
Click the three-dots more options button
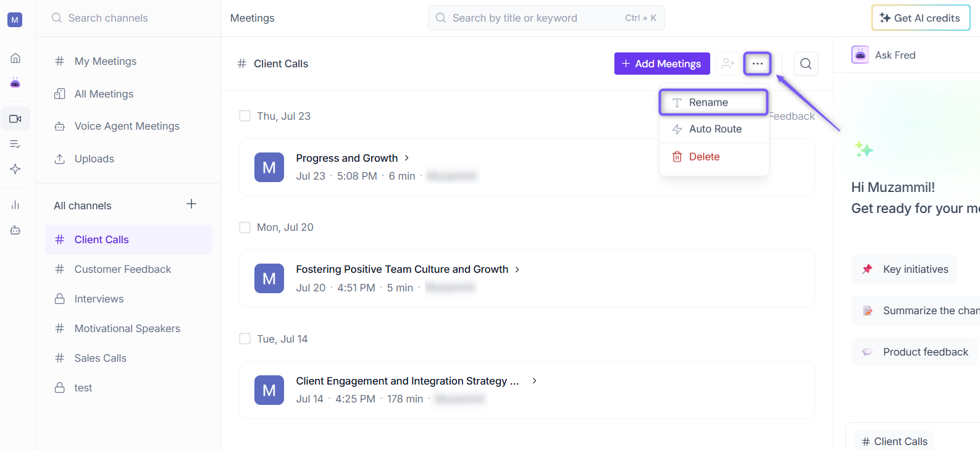tap(758, 64)
